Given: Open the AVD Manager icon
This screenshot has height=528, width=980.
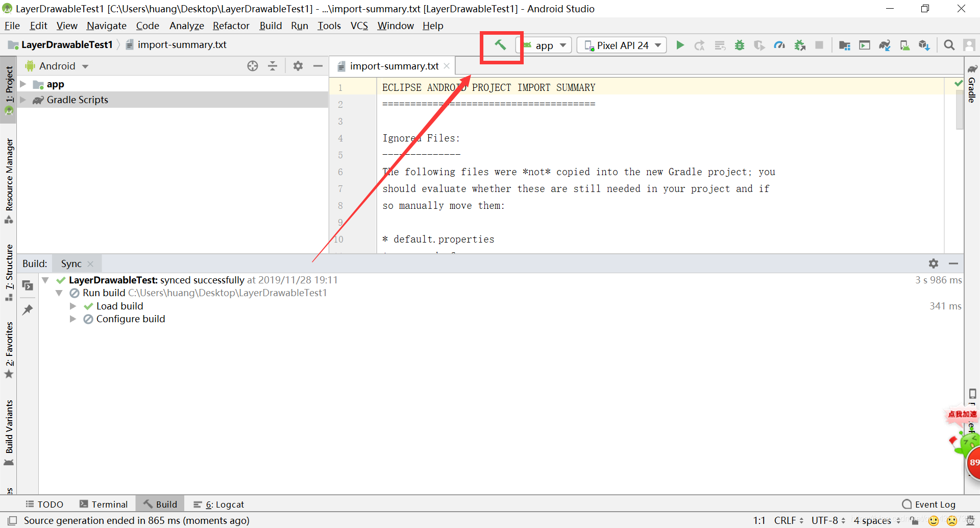Looking at the screenshot, I should pyautogui.click(x=905, y=45).
